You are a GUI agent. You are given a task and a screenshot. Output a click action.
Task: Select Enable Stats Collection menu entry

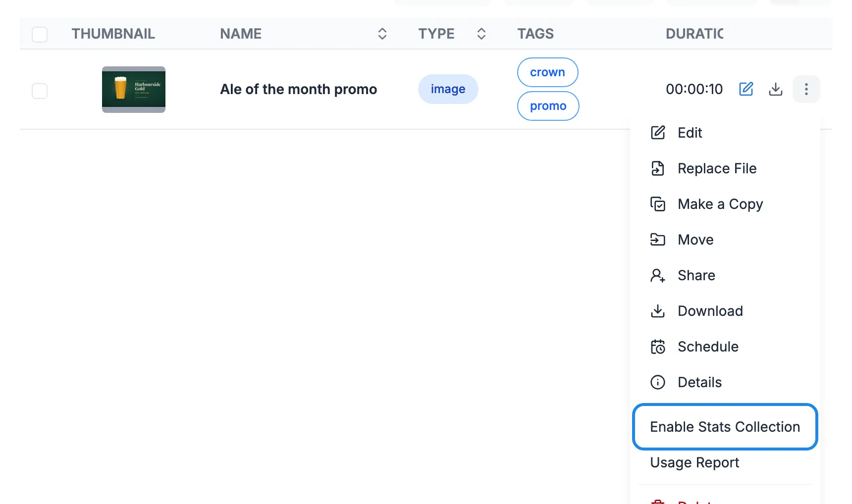pyautogui.click(x=725, y=427)
